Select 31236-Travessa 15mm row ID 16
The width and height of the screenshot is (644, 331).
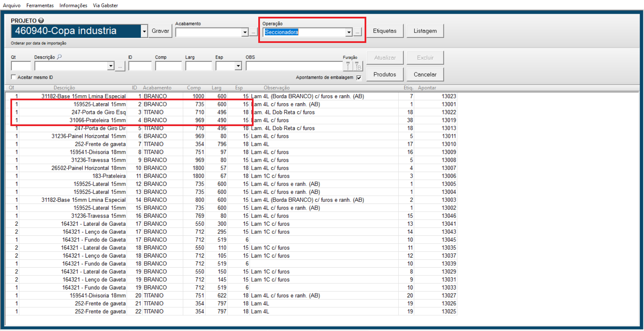[231, 216]
